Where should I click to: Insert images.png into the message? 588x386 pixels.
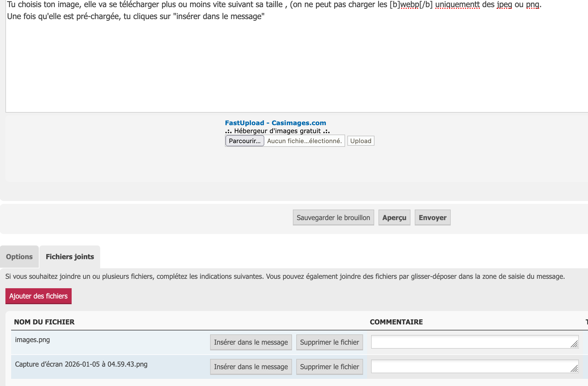click(251, 342)
